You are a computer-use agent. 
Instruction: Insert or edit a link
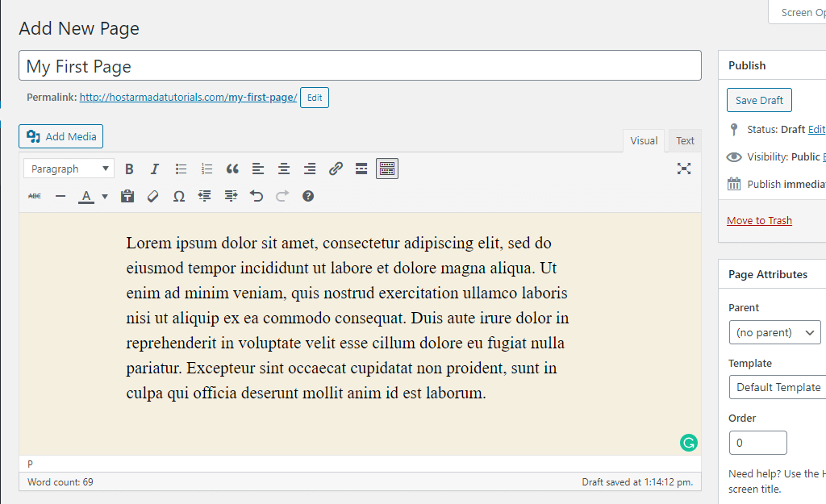pyautogui.click(x=336, y=169)
